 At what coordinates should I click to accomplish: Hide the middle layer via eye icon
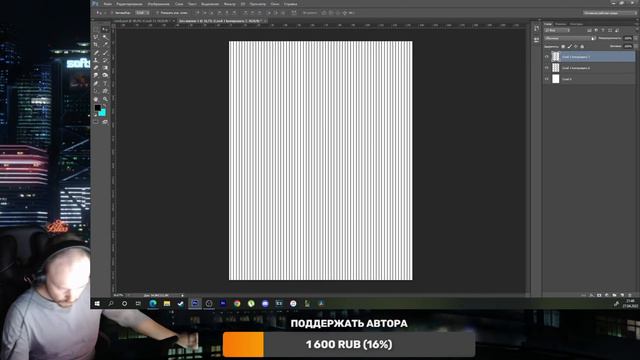547,68
